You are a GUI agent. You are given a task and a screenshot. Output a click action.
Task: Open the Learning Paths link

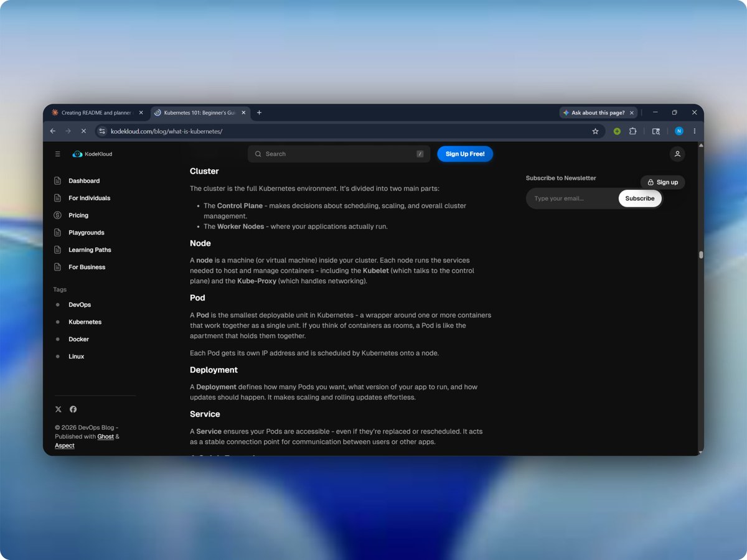(90, 250)
